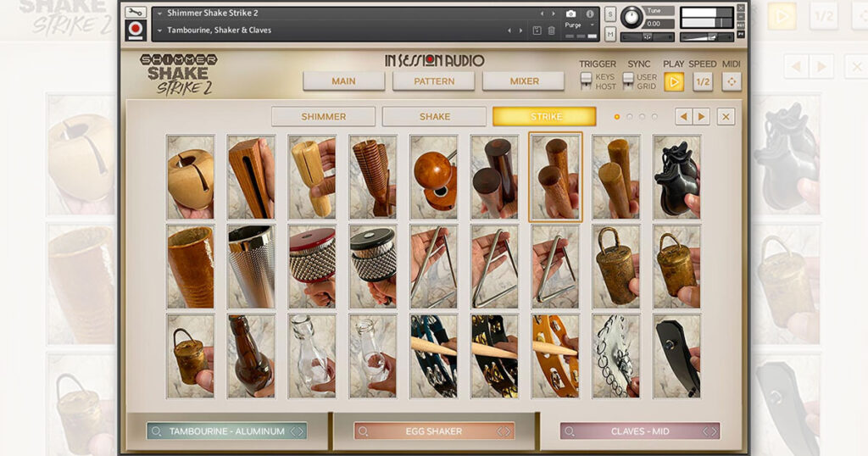Toggle the Sync User/Grid switch

(628, 81)
